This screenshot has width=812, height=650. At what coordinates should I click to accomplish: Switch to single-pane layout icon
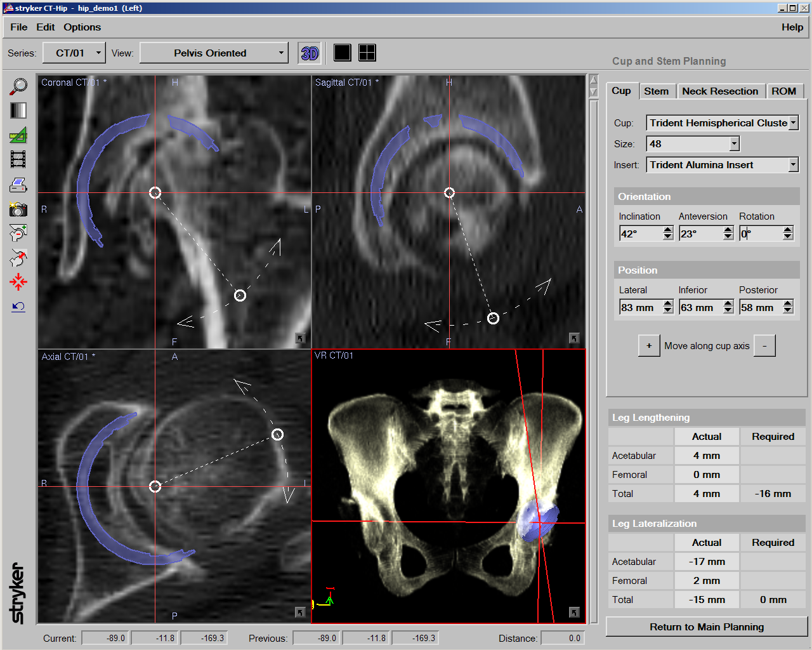pos(343,53)
